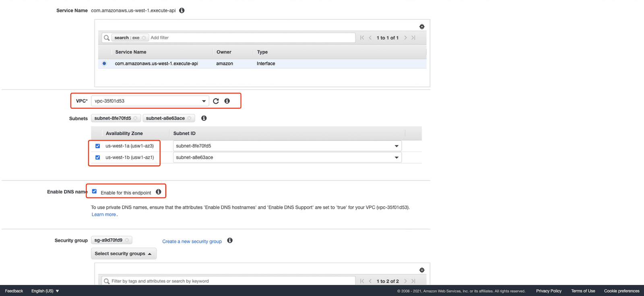The height and width of the screenshot is (296, 644).
Task: Collapse Select security groups dropdown
Action: click(x=124, y=254)
